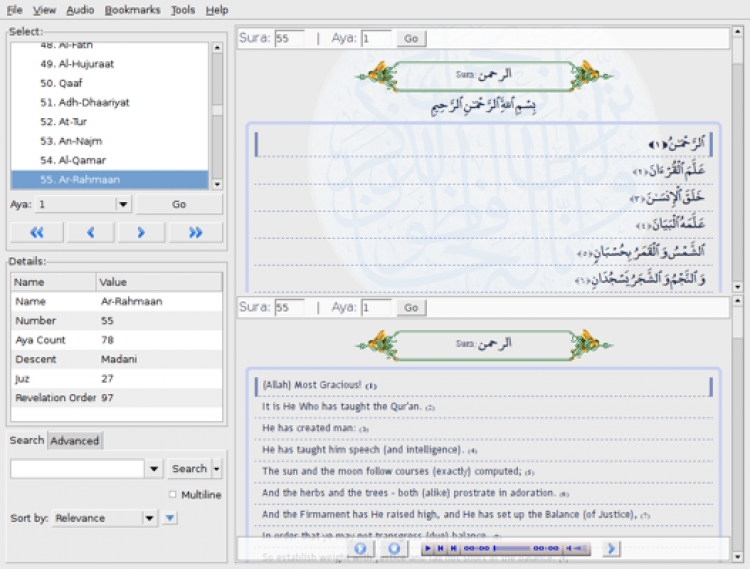
Task: Enable the Multiline checkbox
Action: [x=173, y=494]
